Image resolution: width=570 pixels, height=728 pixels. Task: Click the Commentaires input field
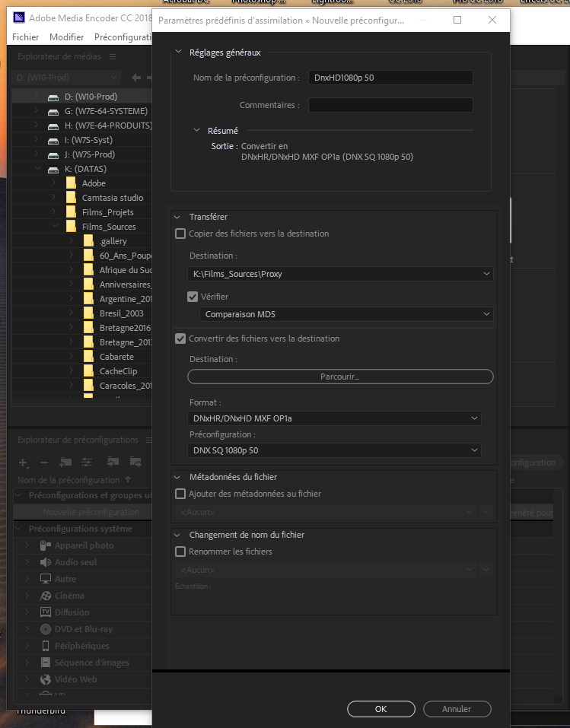[390, 105]
